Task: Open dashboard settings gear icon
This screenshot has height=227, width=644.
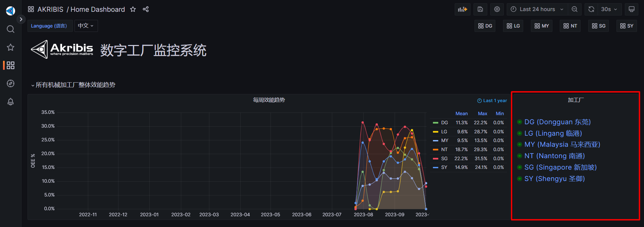Action: (x=497, y=9)
